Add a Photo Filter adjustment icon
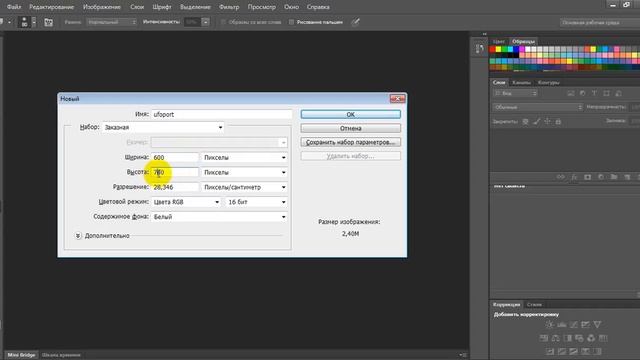This screenshot has height=360, width=640. click(x=579, y=338)
